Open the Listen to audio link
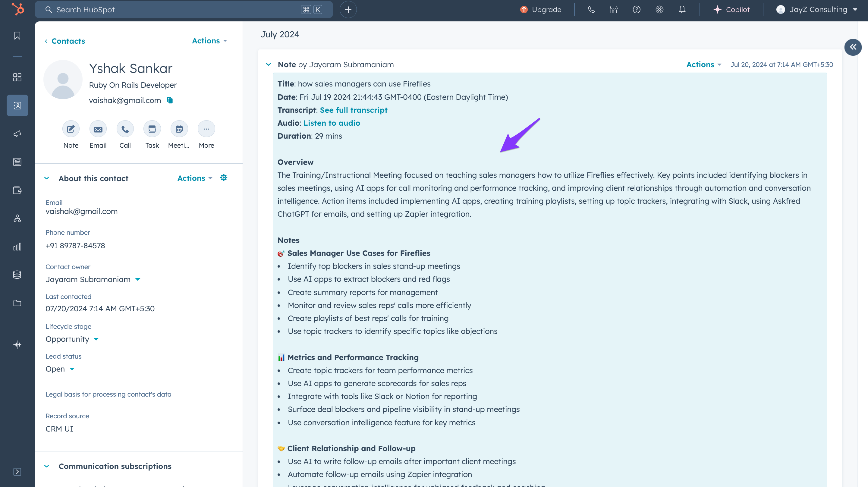 tap(332, 123)
